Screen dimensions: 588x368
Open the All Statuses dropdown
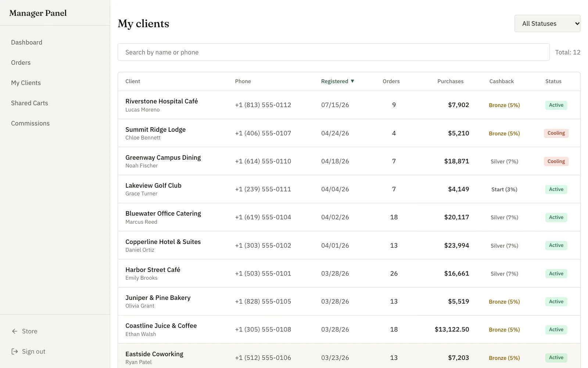[547, 24]
